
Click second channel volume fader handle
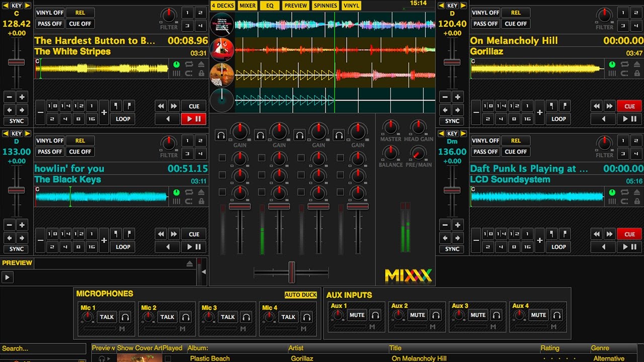279,206
